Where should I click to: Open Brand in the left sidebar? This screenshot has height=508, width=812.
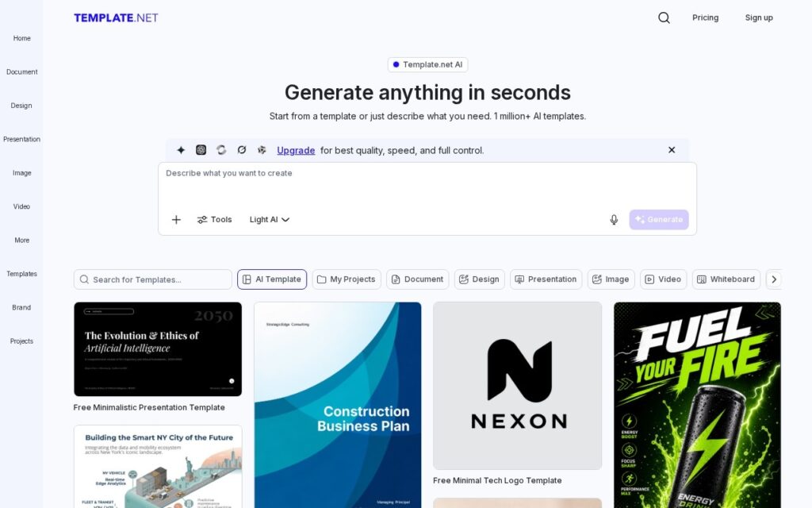tap(21, 308)
